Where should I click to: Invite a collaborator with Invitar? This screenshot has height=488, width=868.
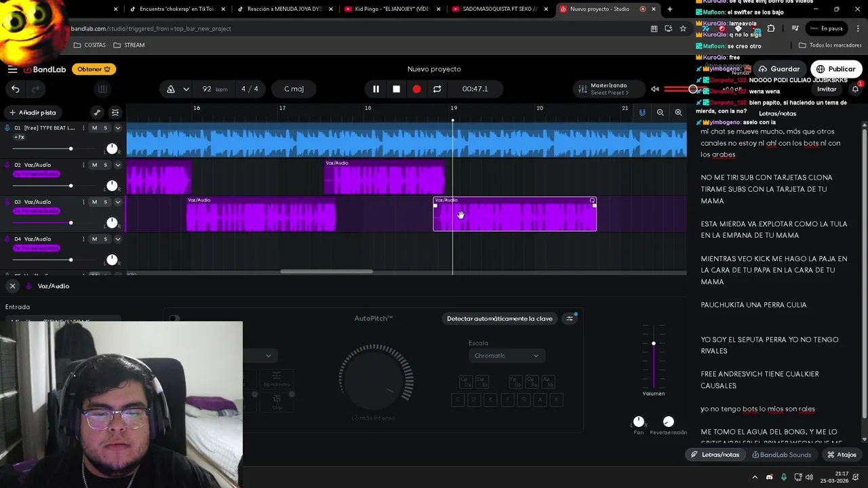coord(827,89)
